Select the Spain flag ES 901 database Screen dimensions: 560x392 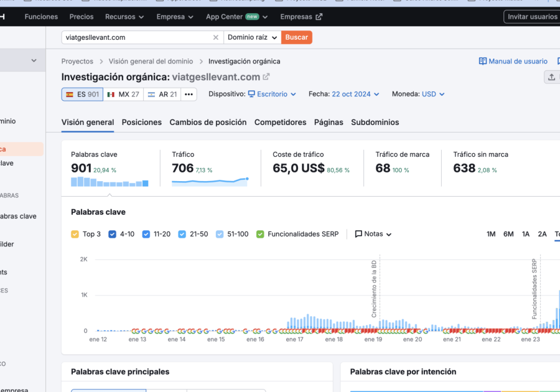82,94
